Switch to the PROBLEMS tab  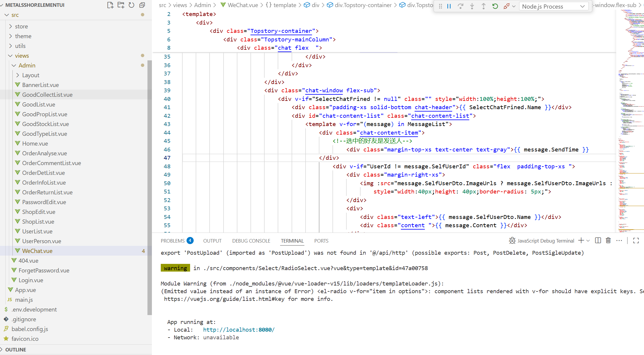click(x=173, y=241)
